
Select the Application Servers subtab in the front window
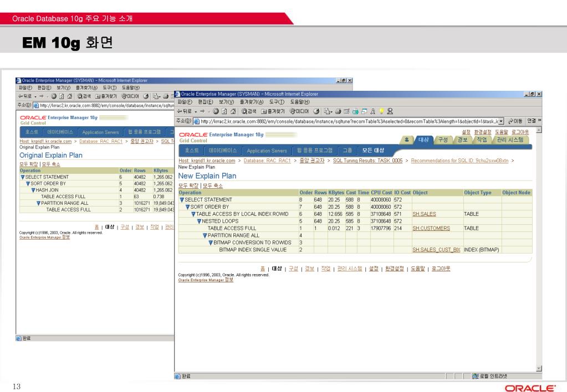click(267, 151)
